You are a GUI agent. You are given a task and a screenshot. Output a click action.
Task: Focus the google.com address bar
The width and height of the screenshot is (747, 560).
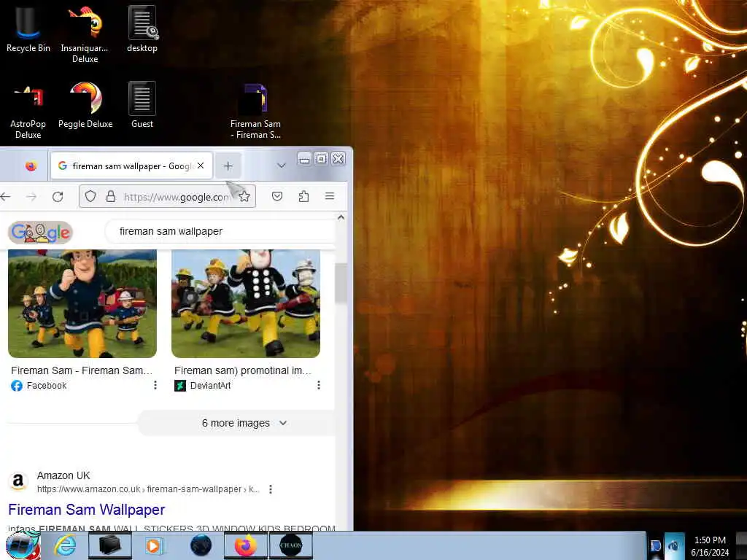(x=177, y=197)
